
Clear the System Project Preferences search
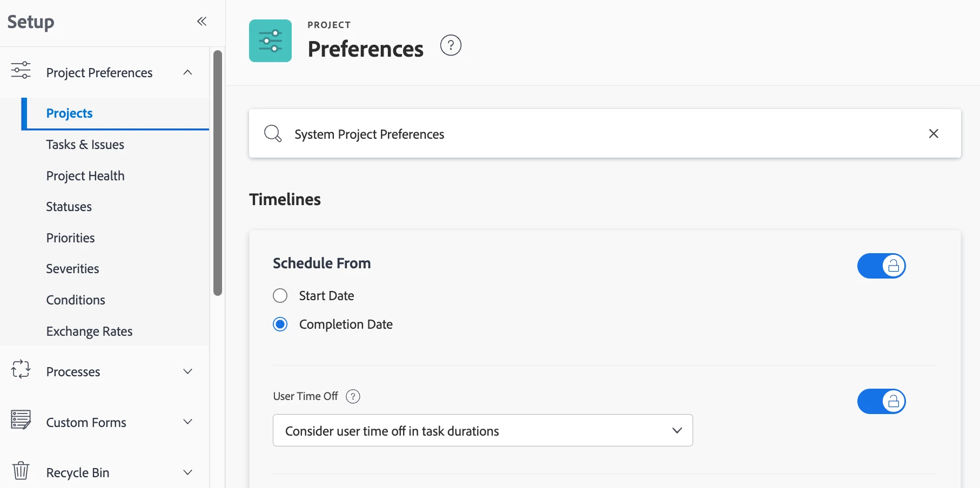click(x=934, y=133)
